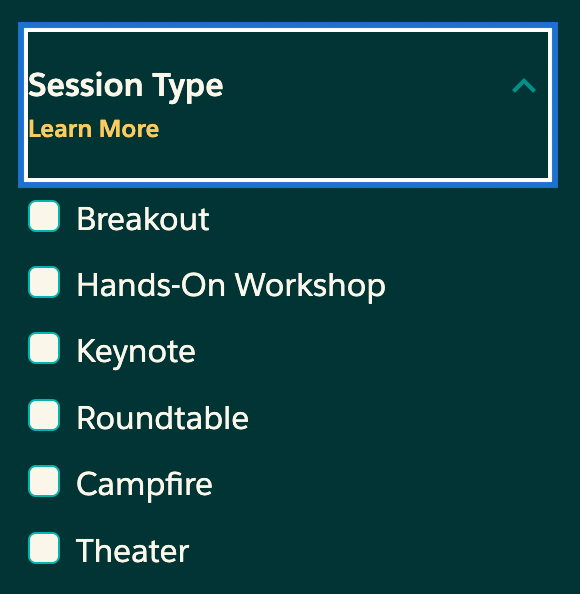Click the teal upward chevron icon
The width and height of the screenshot is (580, 594).
(524, 86)
